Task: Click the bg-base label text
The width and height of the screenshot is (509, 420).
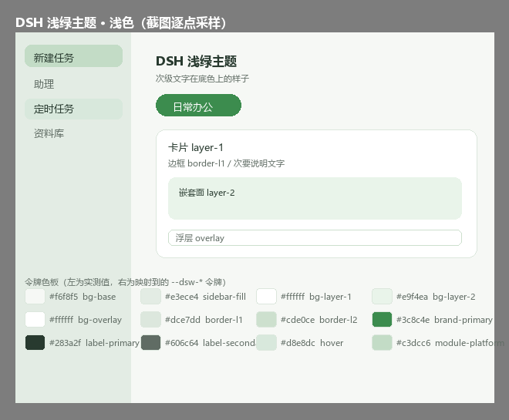Action: (99, 297)
